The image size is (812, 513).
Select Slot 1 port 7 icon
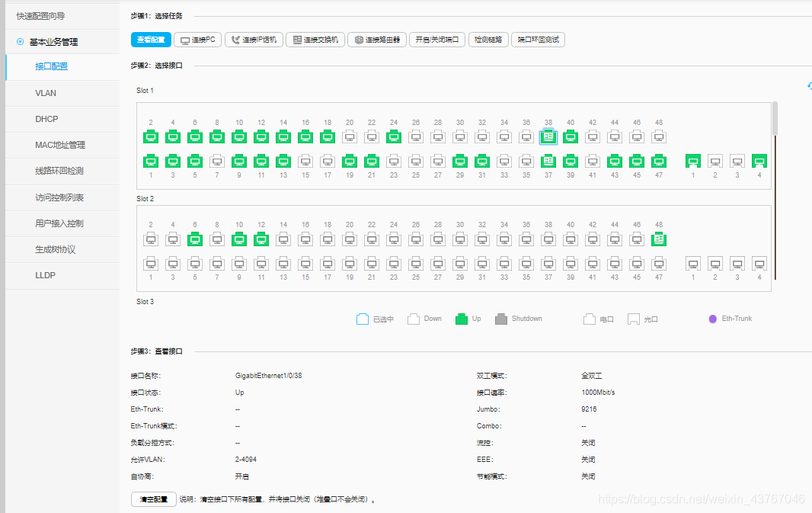(x=217, y=161)
